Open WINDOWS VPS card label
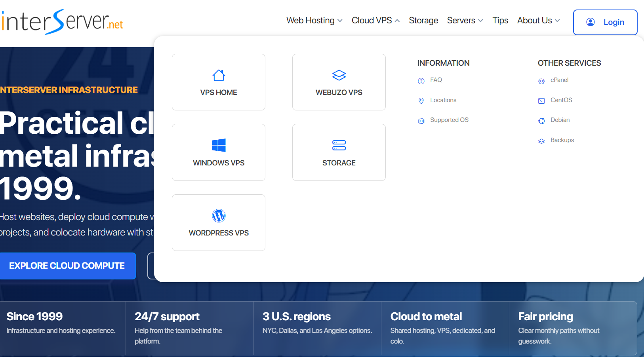Viewport: 644px width, 357px height. (219, 163)
